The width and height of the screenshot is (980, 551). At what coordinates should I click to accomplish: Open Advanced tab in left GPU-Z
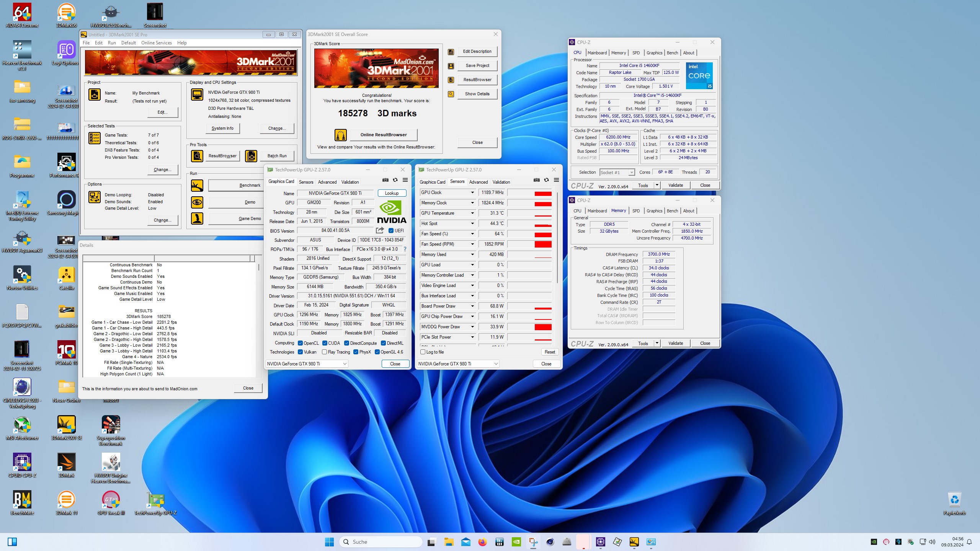(x=327, y=182)
